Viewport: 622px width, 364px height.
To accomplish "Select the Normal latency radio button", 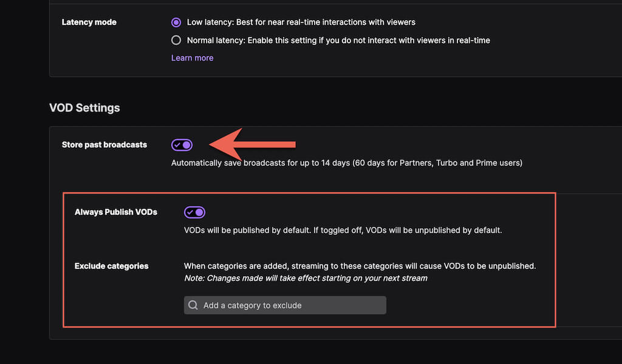I will pos(176,41).
